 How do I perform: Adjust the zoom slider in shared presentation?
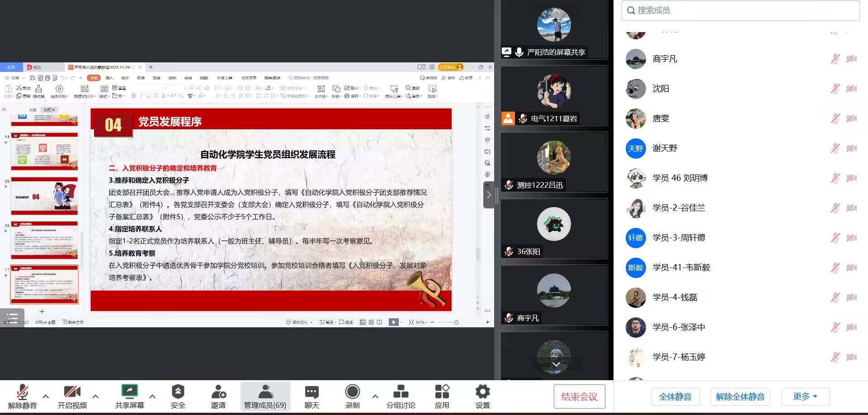point(456,322)
